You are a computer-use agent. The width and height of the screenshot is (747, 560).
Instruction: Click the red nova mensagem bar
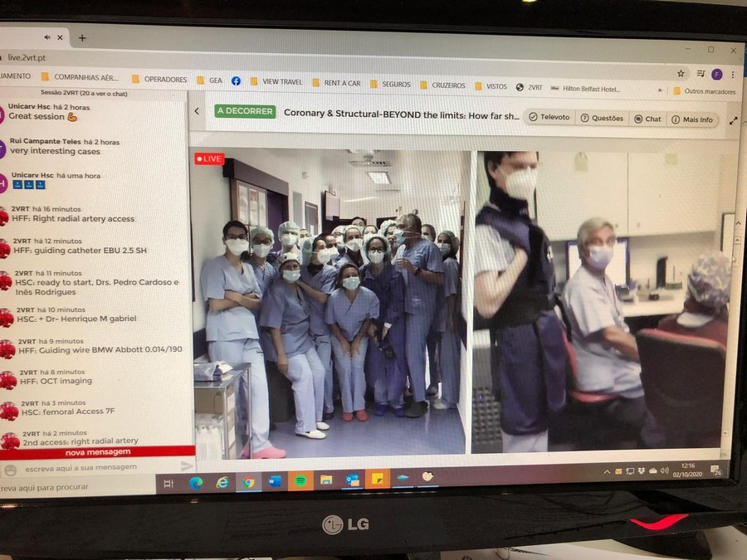97,452
